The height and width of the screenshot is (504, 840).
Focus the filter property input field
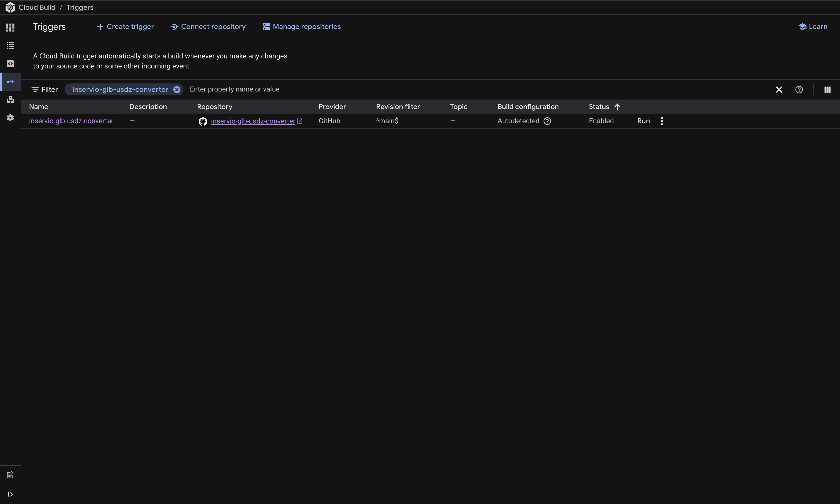click(476, 89)
